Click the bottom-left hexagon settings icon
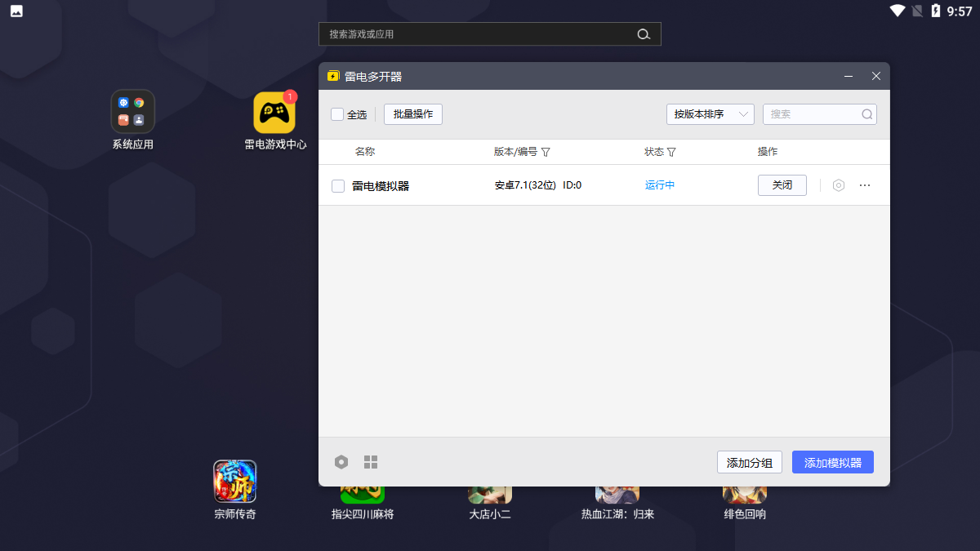 [x=341, y=462]
